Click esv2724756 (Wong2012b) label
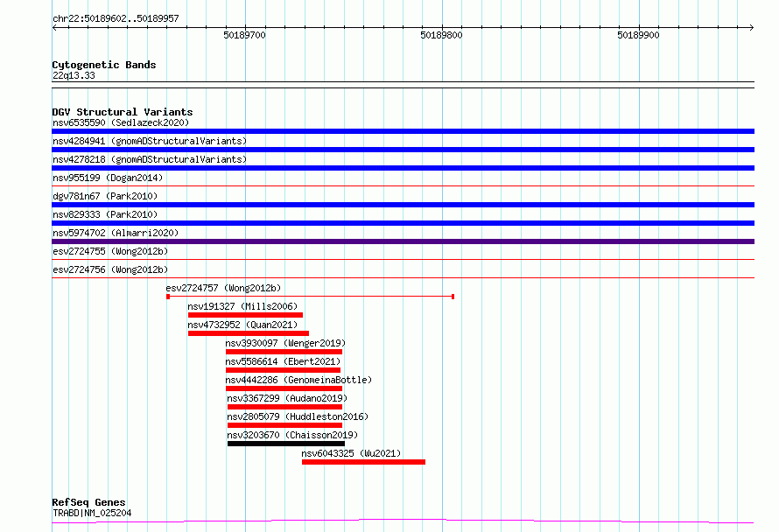Viewport: 779px width, 532px height. pyautogui.click(x=110, y=269)
